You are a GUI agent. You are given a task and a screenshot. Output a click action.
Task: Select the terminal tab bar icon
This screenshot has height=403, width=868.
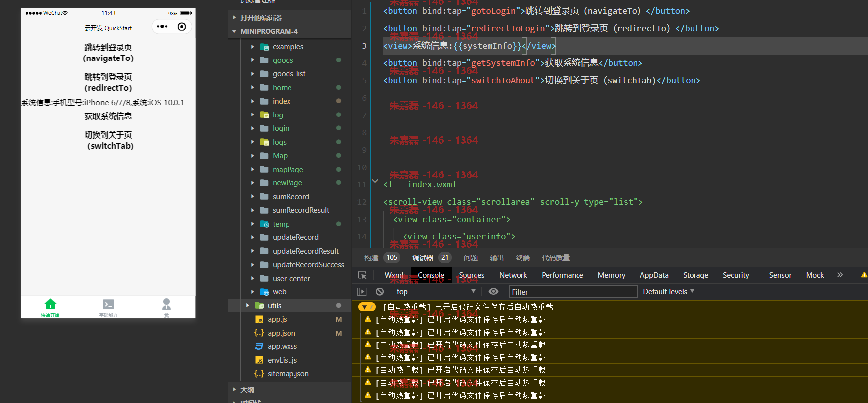click(108, 304)
